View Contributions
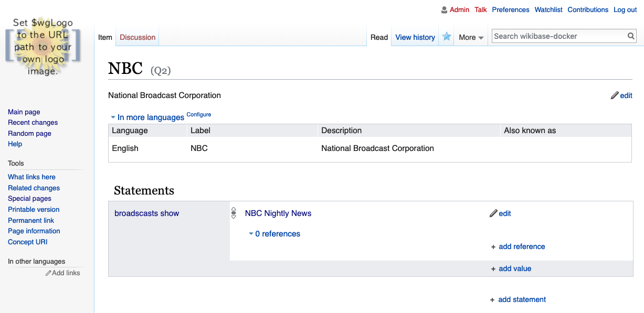Viewport: 644px width, 313px height. [588, 10]
